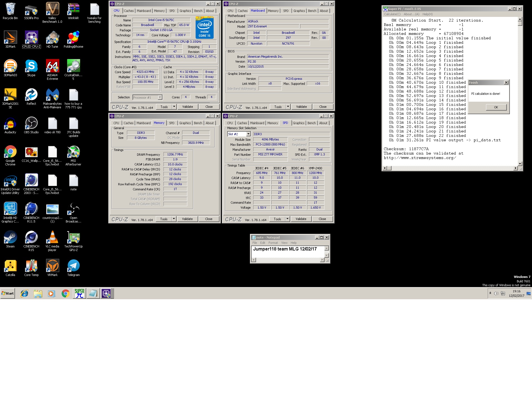Launch VLC media player shortcut
532x399 pixels.
pyautogui.click(x=52, y=241)
